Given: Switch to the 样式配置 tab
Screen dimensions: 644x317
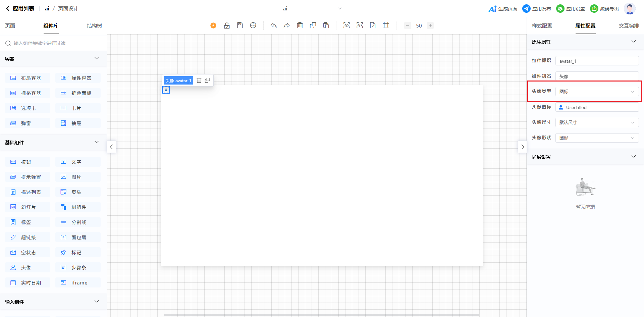Looking at the screenshot, I should [x=542, y=26].
